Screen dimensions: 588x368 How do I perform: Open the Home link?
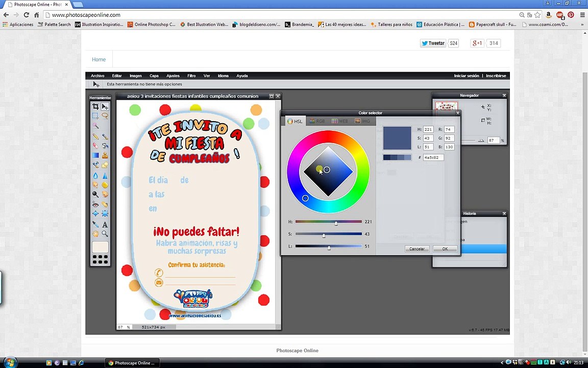pyautogui.click(x=99, y=59)
